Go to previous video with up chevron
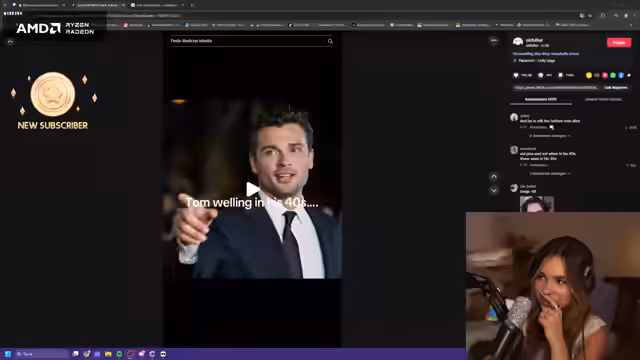The height and width of the screenshot is (360, 640). tap(494, 177)
